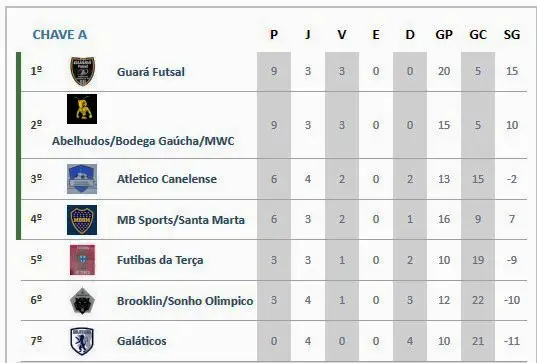This screenshot has height=363, width=537.
Task: Select MB Sports/Santa Marta team name
Action: click(x=181, y=220)
